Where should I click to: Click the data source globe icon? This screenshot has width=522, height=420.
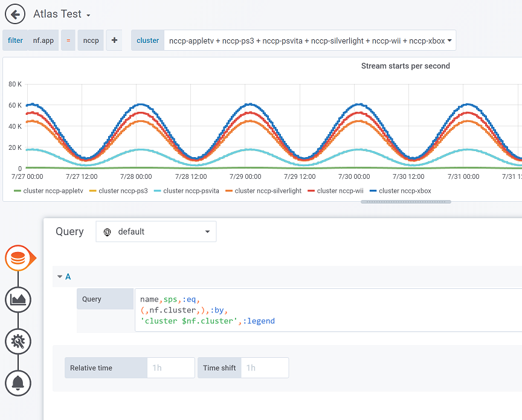[108, 232]
